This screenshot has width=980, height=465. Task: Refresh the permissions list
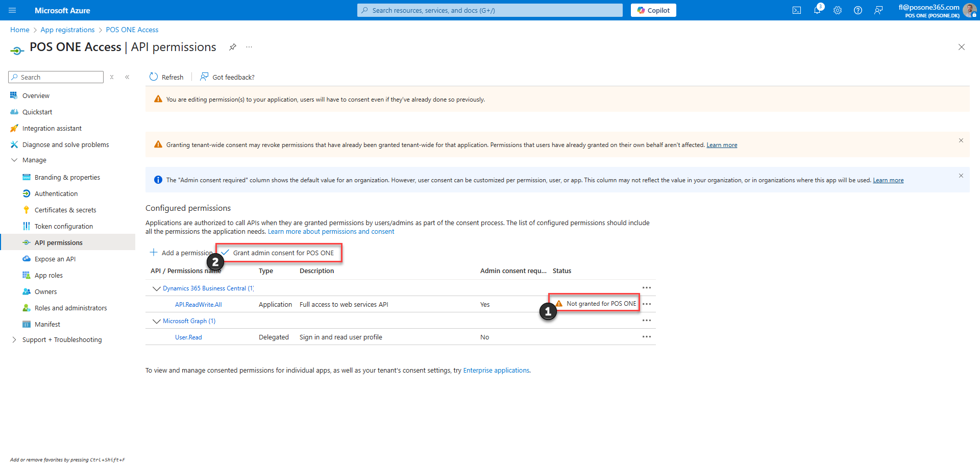pyautogui.click(x=166, y=77)
